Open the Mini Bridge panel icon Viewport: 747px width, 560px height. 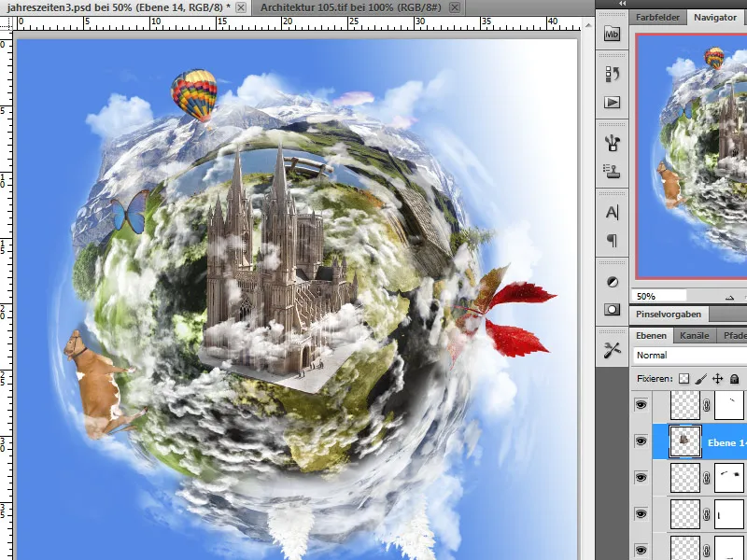[612, 34]
